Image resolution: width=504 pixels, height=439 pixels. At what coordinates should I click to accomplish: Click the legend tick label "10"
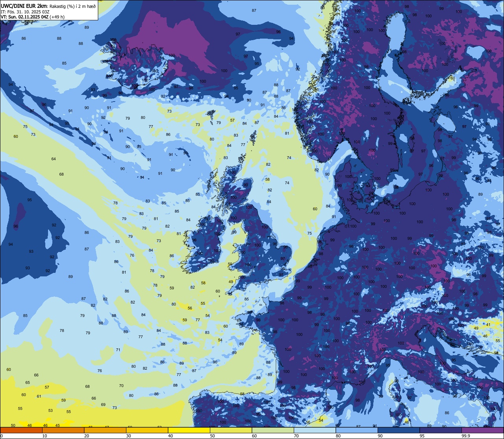click(x=44, y=436)
